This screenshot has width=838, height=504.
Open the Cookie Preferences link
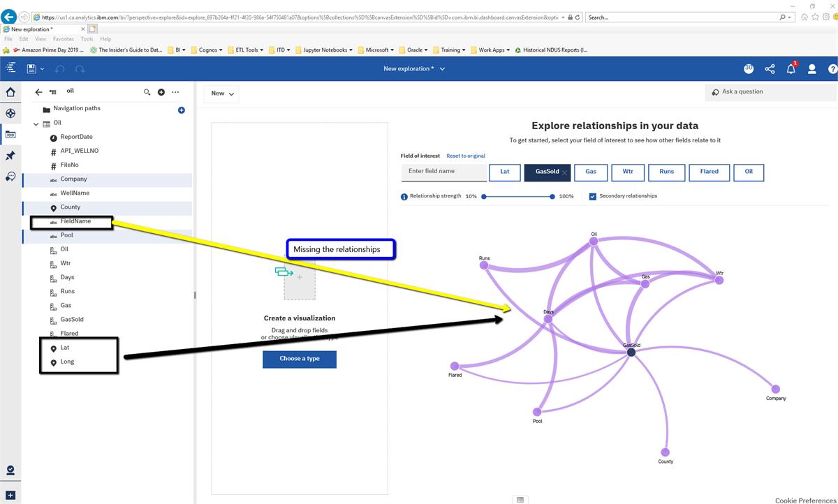(x=805, y=500)
